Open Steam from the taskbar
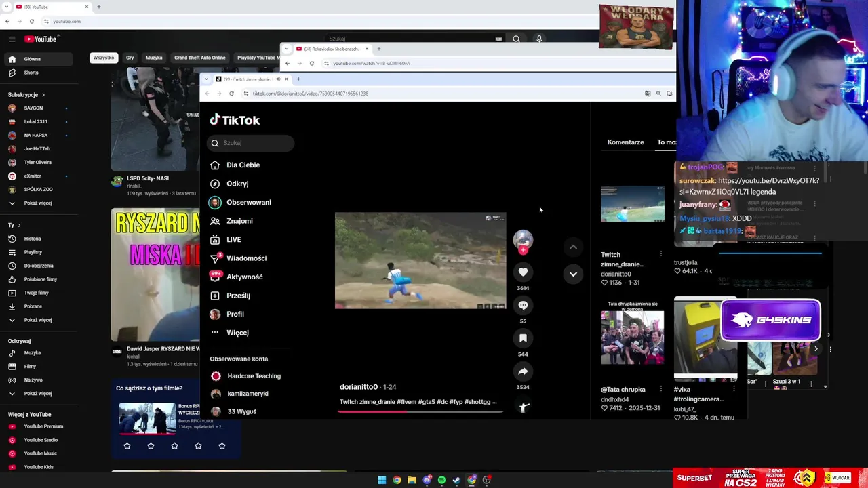 click(x=456, y=480)
